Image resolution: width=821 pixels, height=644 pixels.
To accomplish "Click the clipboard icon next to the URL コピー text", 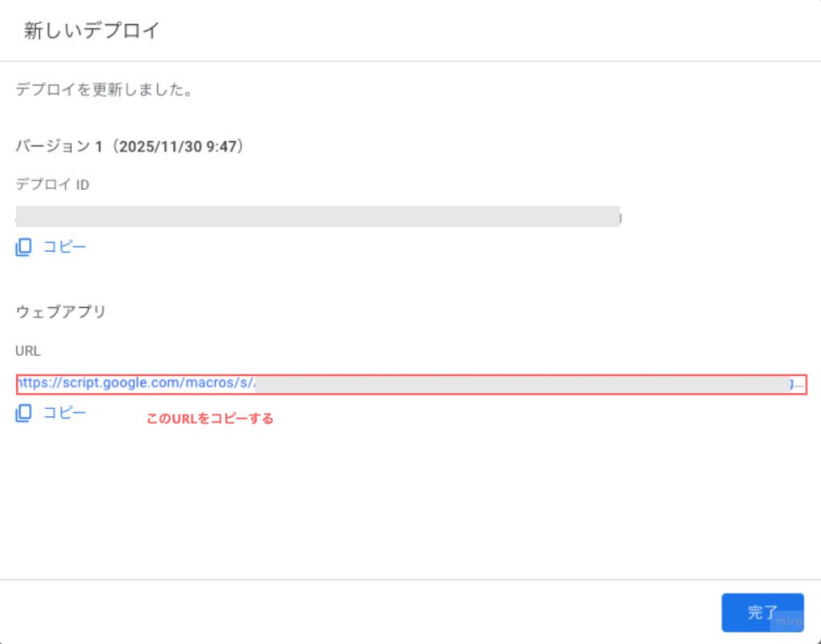I will [x=22, y=412].
